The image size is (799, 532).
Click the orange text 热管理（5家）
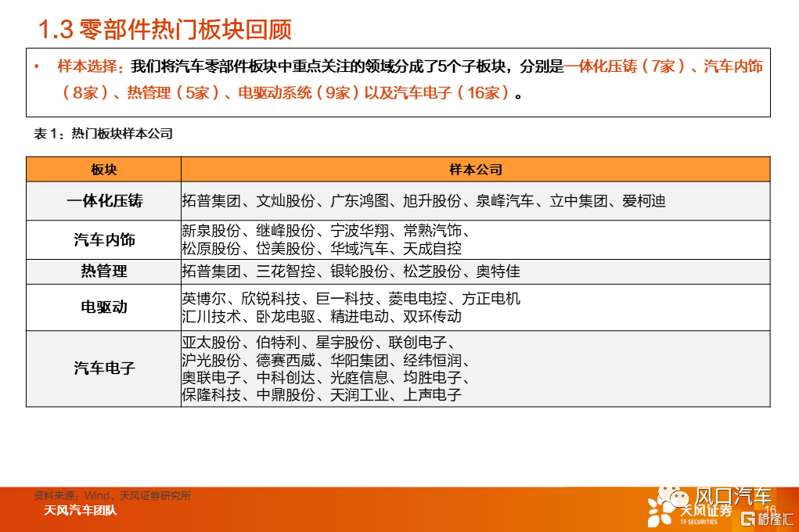click(173, 93)
